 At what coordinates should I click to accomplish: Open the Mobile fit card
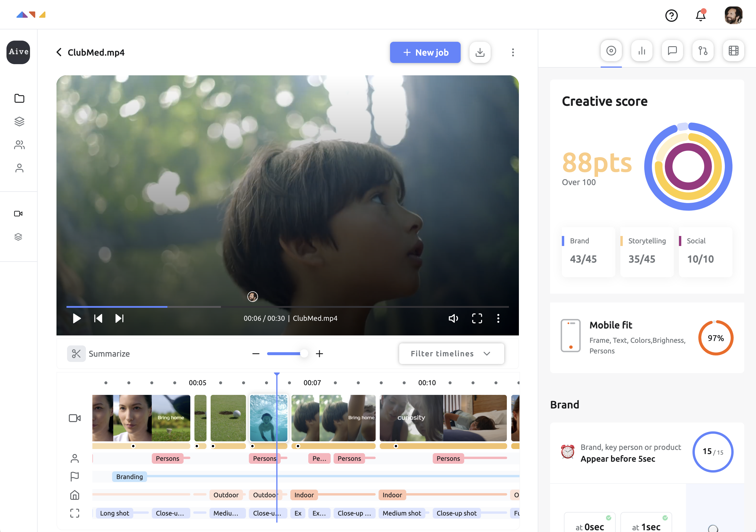[647, 338]
